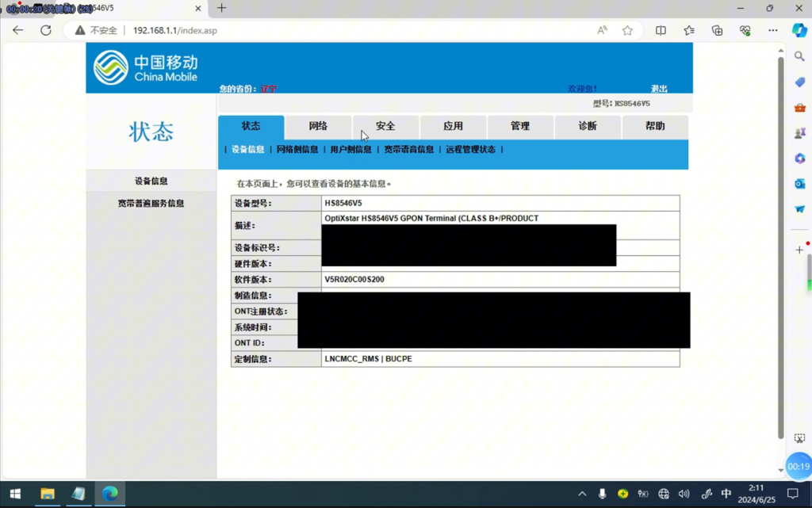Screen dimensions: 812x508
Task: Click the browser refresh icon
Action: pyautogui.click(x=46, y=30)
